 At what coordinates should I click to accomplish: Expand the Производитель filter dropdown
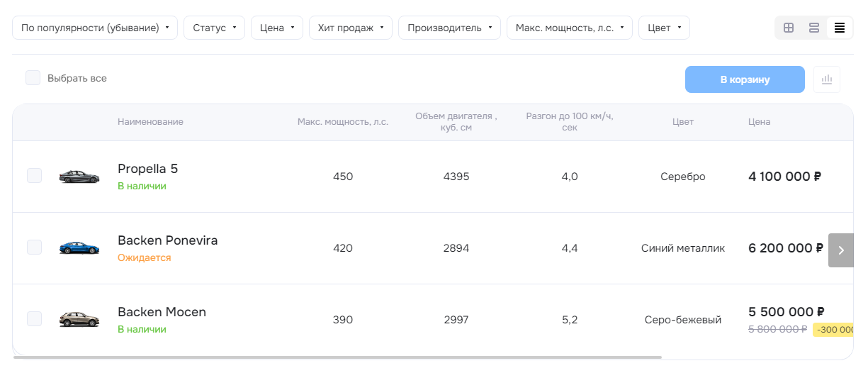coord(449,28)
